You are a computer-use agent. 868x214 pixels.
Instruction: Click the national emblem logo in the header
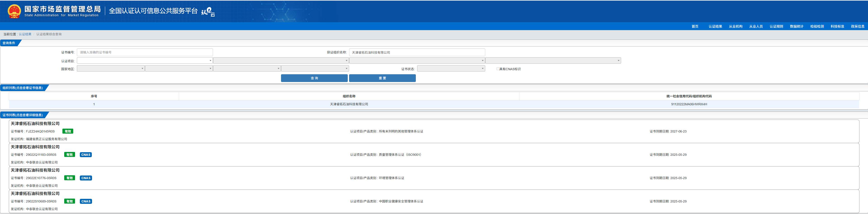pos(14,11)
